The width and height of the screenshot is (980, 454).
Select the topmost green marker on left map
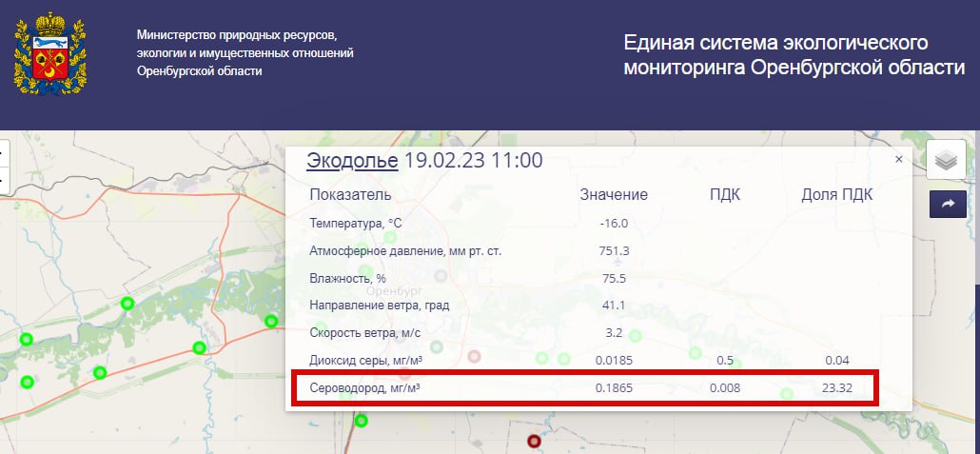click(127, 304)
